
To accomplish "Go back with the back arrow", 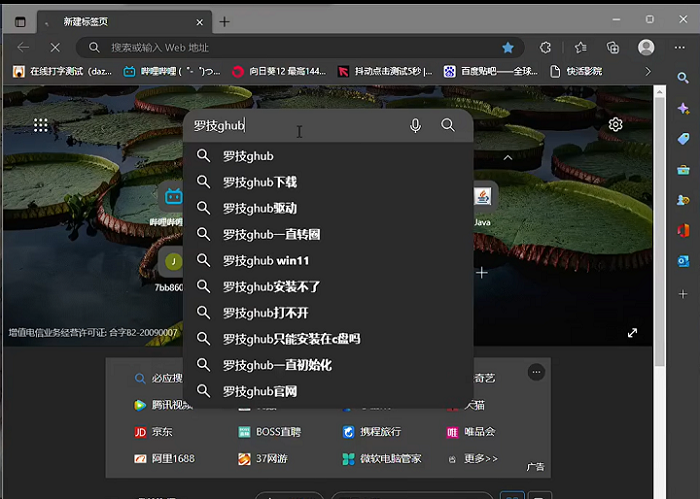I will point(23,47).
